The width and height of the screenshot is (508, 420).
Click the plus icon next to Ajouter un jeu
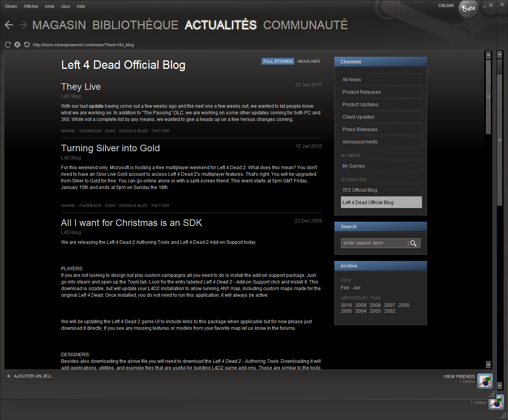tap(9, 376)
